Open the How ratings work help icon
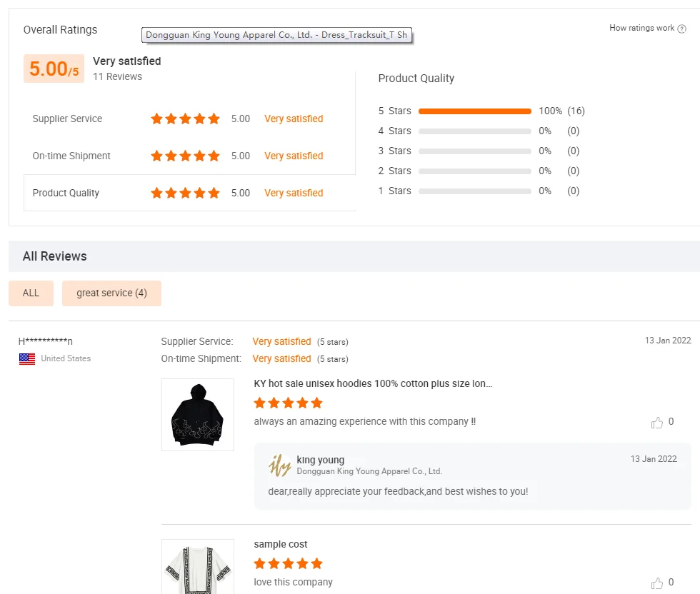 681,29
